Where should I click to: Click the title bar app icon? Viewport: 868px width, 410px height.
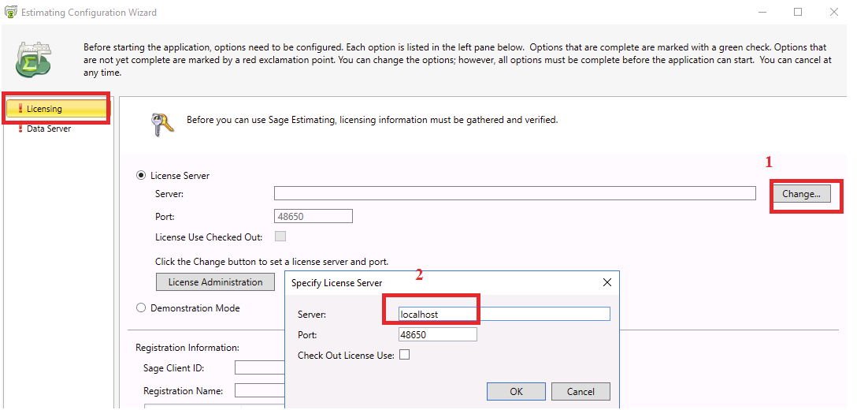point(10,12)
